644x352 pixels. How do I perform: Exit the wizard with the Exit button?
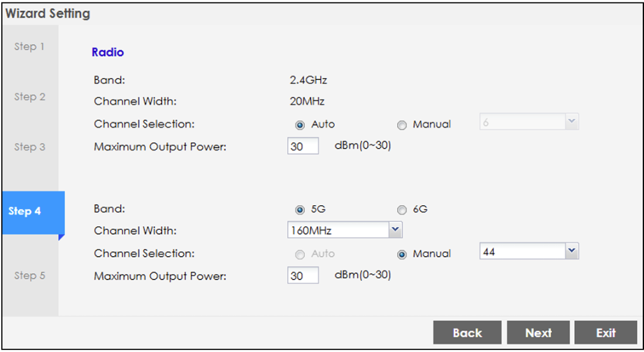click(605, 333)
